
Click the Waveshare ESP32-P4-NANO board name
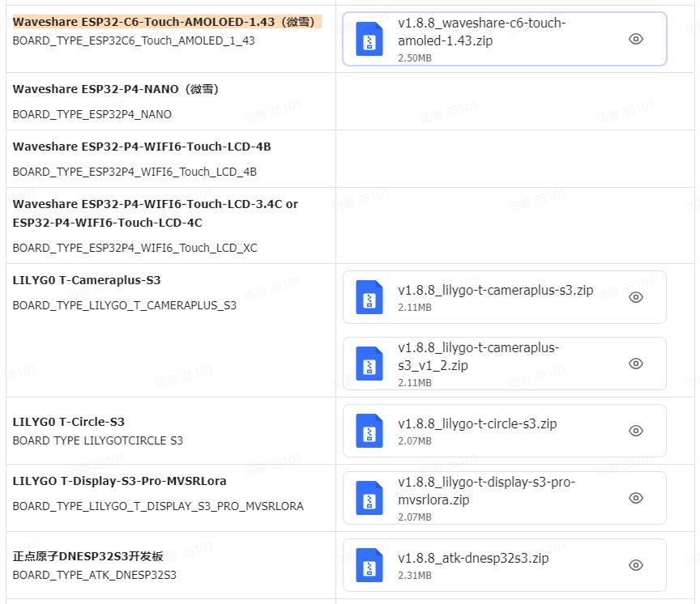tap(116, 89)
